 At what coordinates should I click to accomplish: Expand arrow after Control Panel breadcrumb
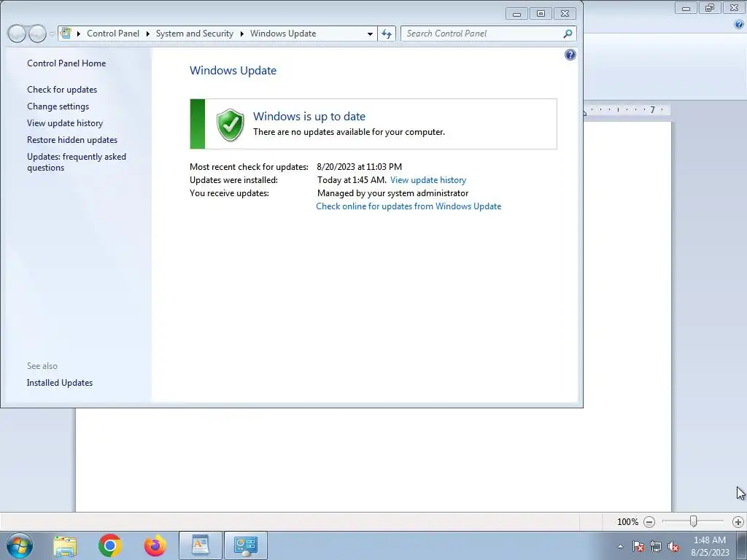(x=147, y=34)
